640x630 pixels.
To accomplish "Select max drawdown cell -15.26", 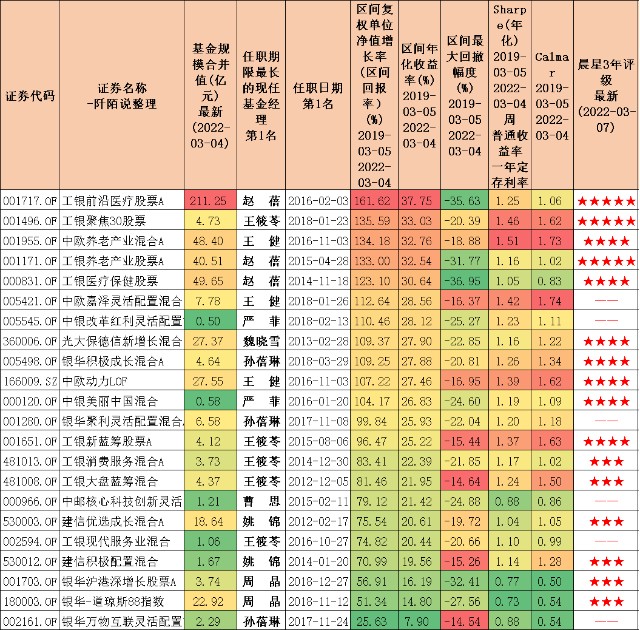I will pyautogui.click(x=465, y=561).
